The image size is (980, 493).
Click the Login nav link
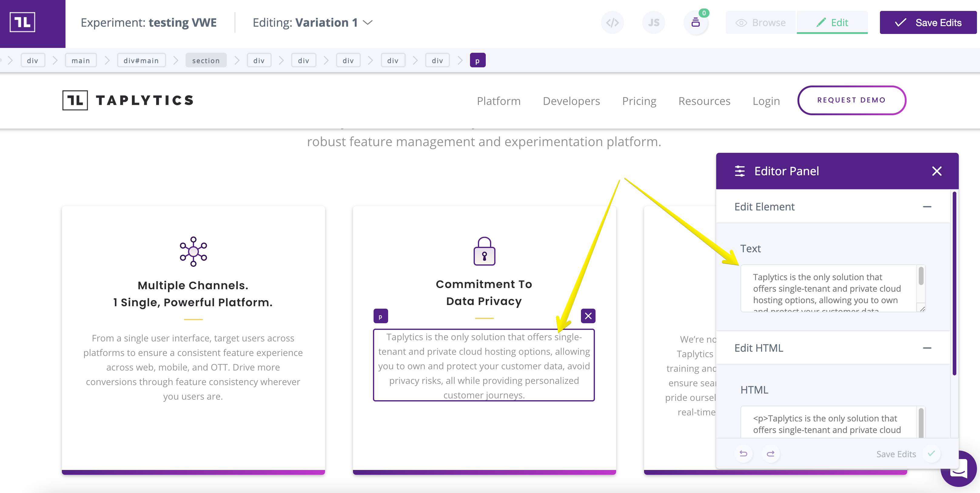tap(766, 101)
